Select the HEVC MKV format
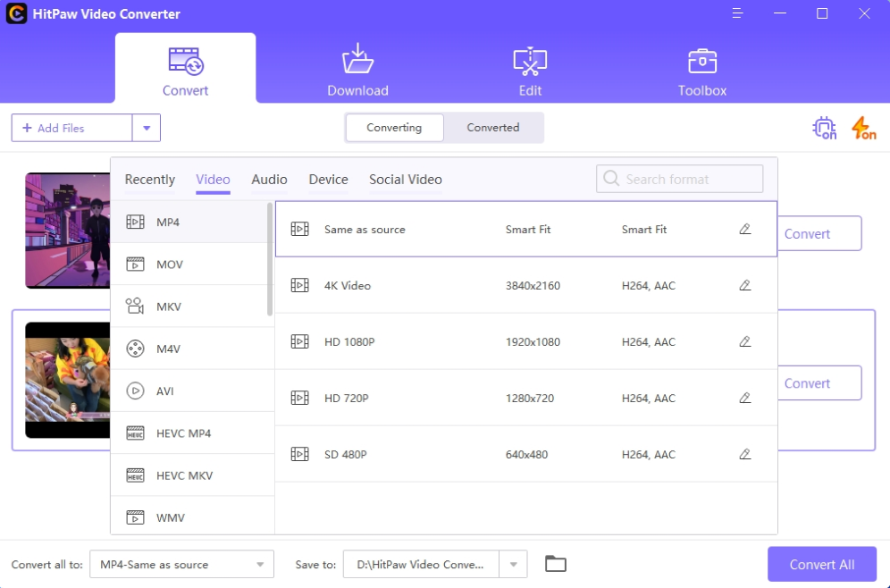Image resolution: width=890 pixels, height=588 pixels. pyautogui.click(x=192, y=475)
